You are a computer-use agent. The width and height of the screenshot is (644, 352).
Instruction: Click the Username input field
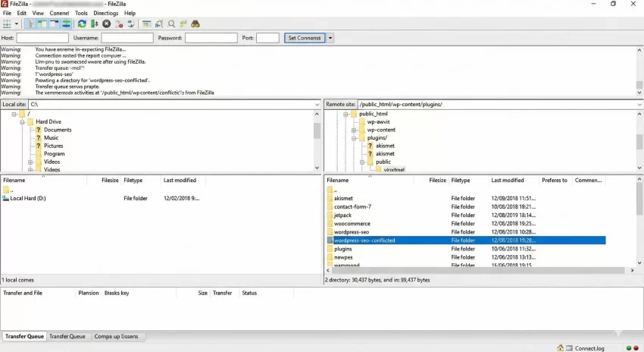(127, 38)
